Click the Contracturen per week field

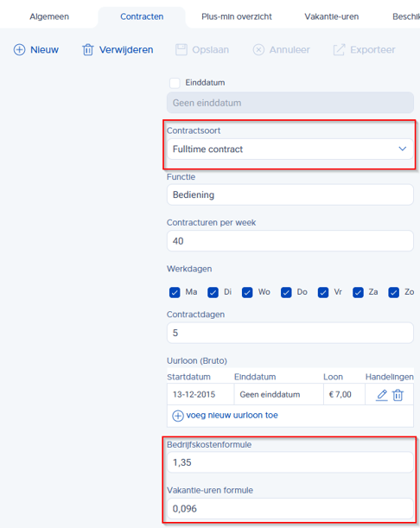pos(290,241)
